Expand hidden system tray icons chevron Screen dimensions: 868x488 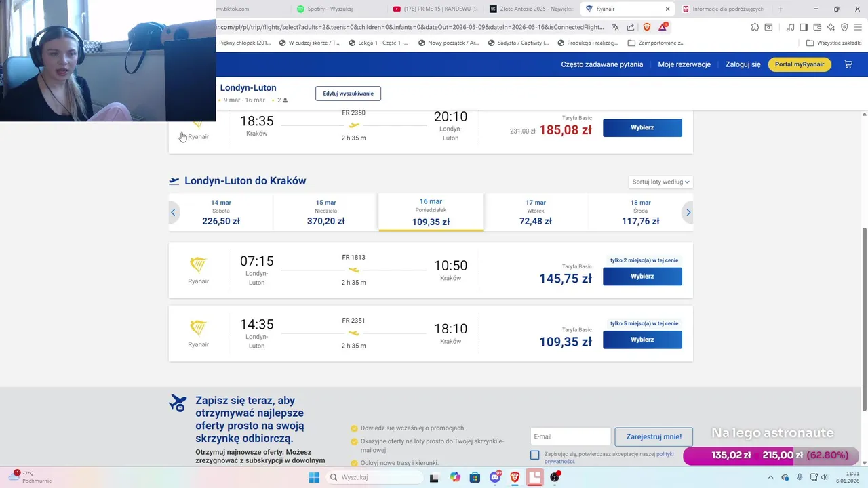point(770,477)
